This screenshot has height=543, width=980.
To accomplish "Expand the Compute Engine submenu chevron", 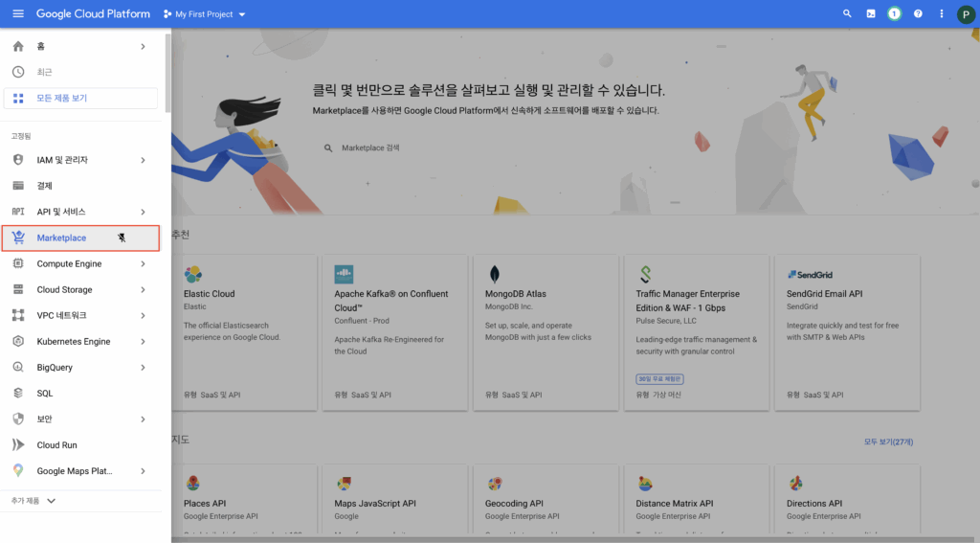I will point(144,264).
